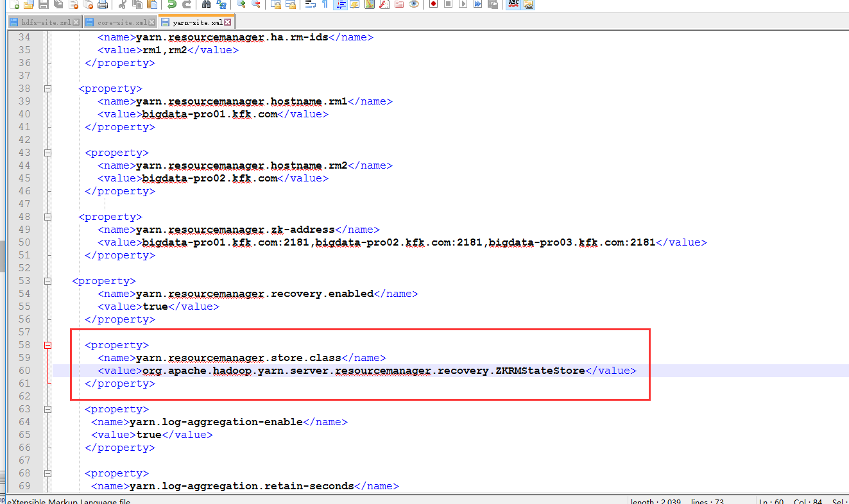This screenshot has width=849, height=504.
Task: Click the rm1,rm2 value line
Action: (167, 50)
